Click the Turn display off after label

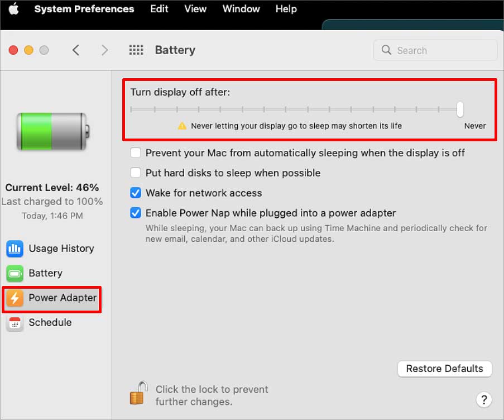click(x=180, y=92)
